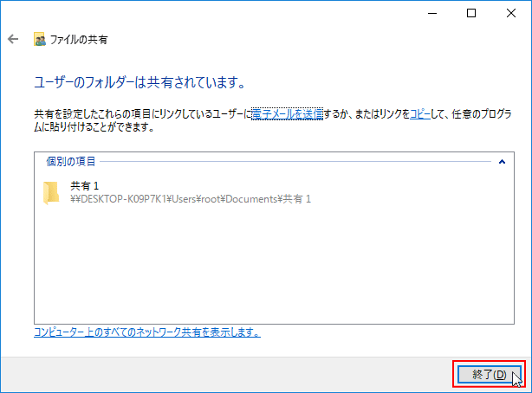Click the \\DESKTOP-K09P7K1 share path text
The width and height of the screenshot is (532, 393).
(x=191, y=199)
